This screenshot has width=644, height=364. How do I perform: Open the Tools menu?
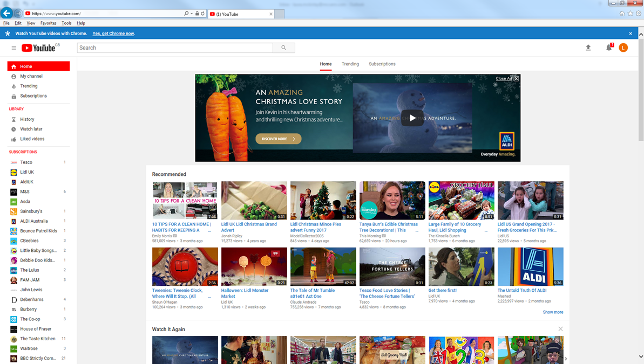point(66,23)
